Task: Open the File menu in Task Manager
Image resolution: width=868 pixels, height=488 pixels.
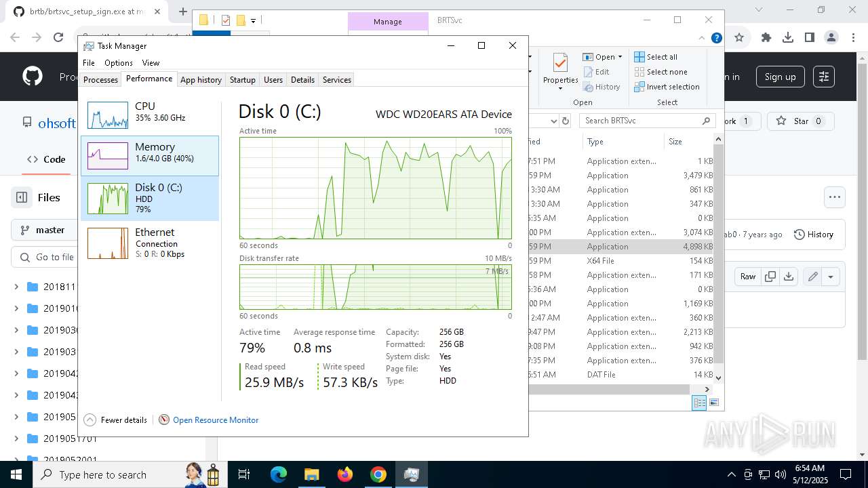Action: [x=89, y=63]
